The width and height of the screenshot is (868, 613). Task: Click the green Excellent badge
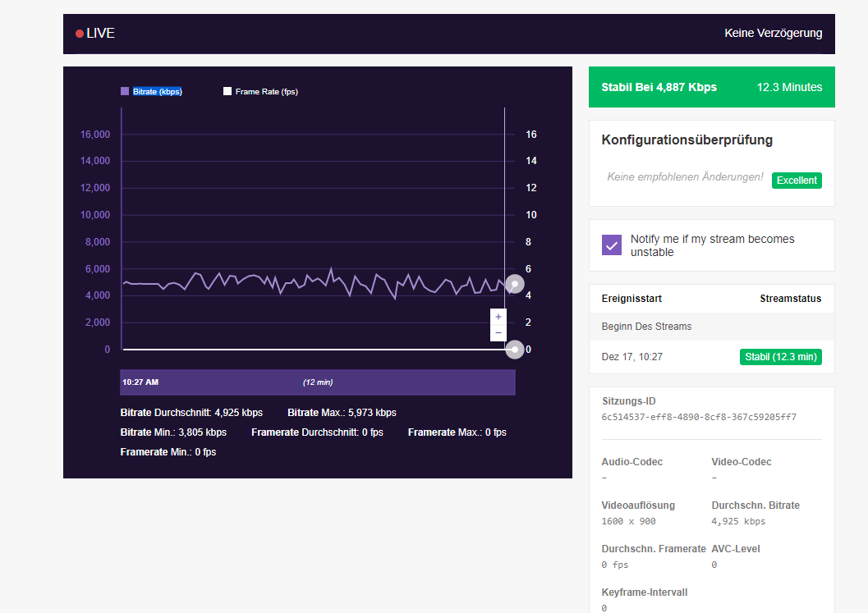(796, 181)
